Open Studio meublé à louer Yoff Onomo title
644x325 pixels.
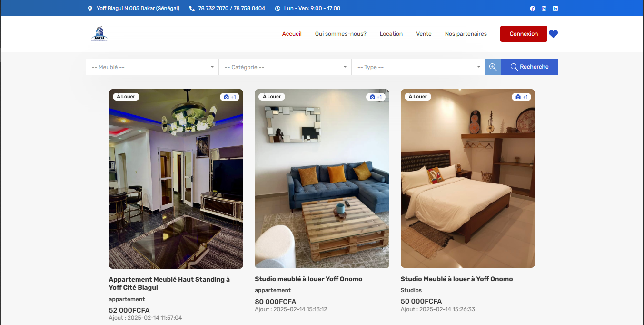(308, 279)
